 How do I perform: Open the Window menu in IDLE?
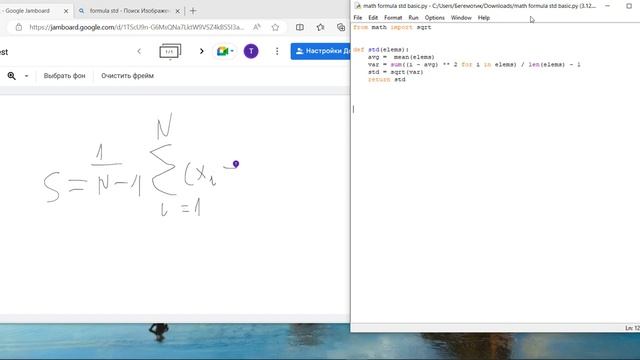(x=461, y=18)
